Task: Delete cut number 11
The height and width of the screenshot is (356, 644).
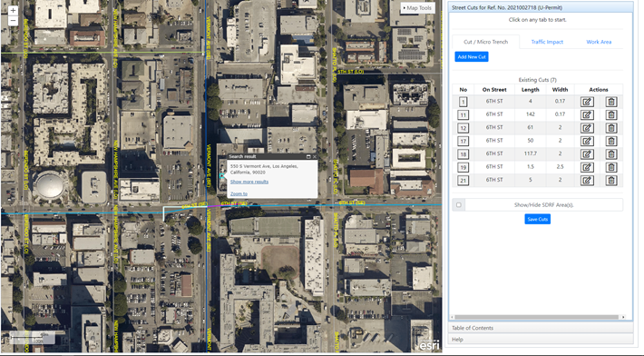Action: coord(611,114)
